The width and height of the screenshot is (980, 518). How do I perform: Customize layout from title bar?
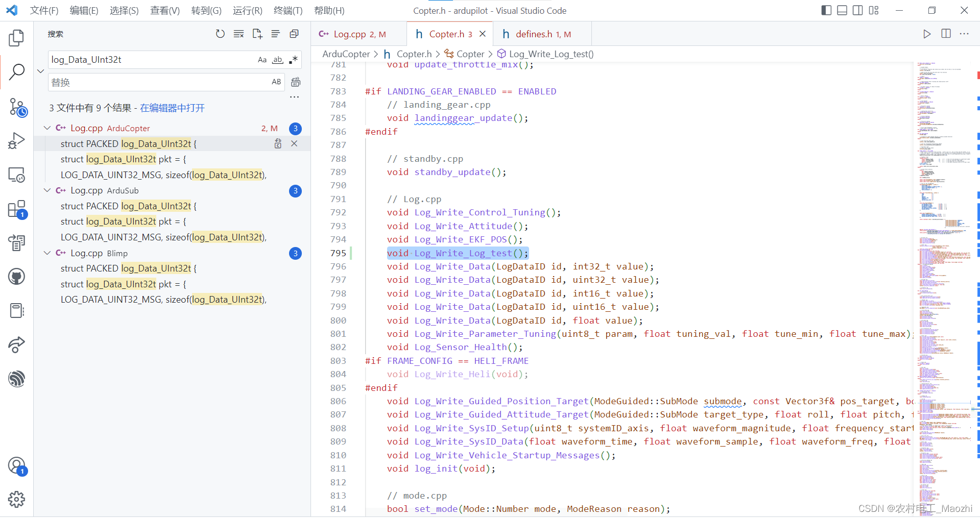point(874,10)
